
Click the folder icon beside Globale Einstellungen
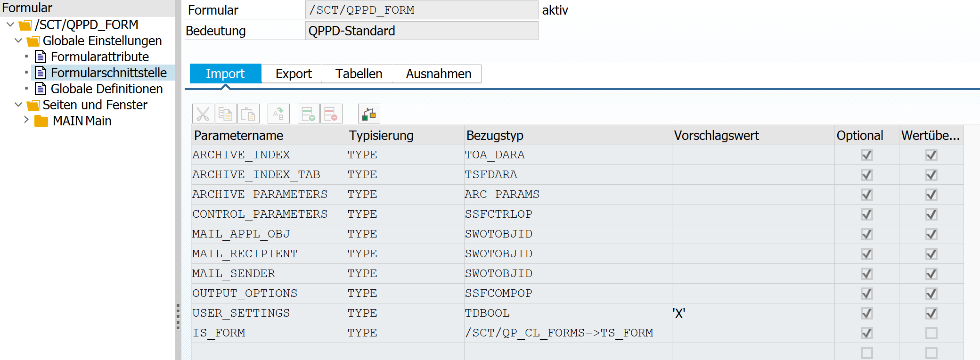[x=33, y=41]
